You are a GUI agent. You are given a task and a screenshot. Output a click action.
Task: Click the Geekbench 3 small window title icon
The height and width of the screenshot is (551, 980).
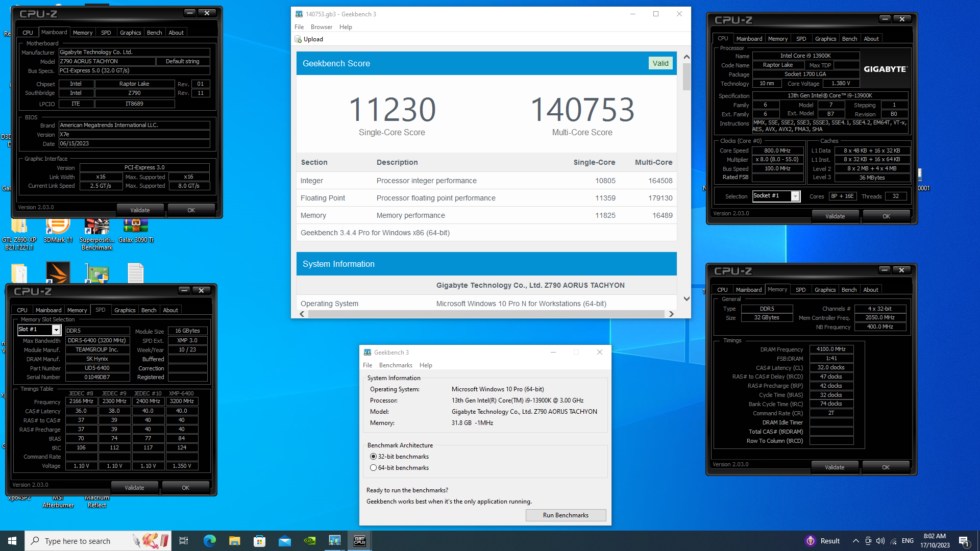pyautogui.click(x=367, y=353)
